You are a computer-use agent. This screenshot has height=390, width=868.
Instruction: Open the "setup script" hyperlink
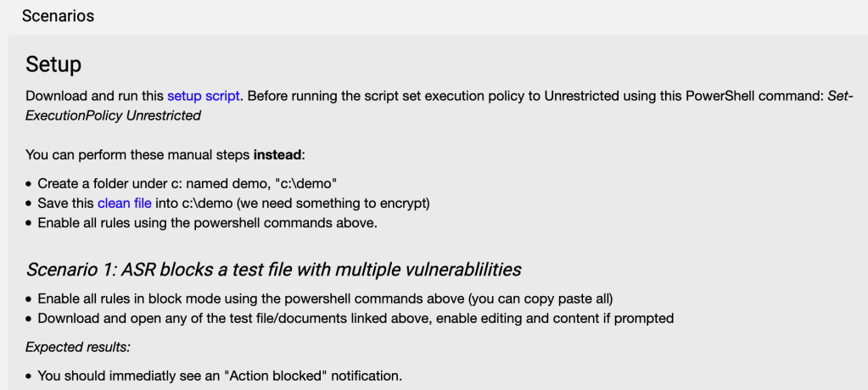coord(204,96)
